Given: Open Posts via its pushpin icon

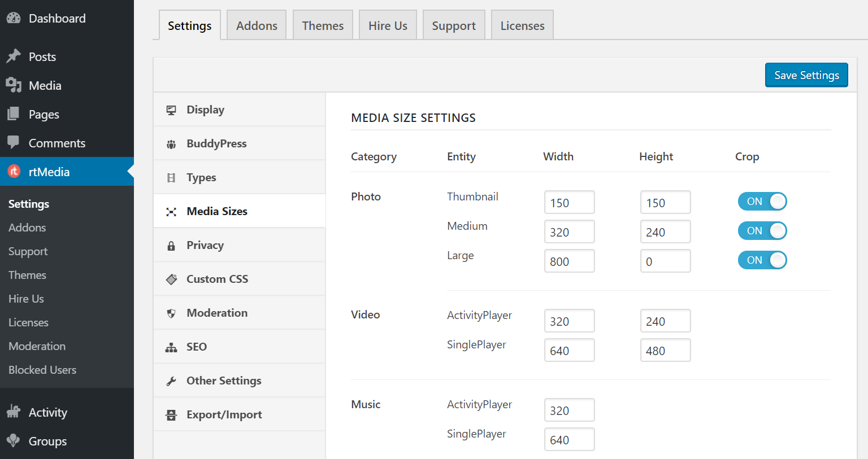Looking at the screenshot, I should 14,56.
